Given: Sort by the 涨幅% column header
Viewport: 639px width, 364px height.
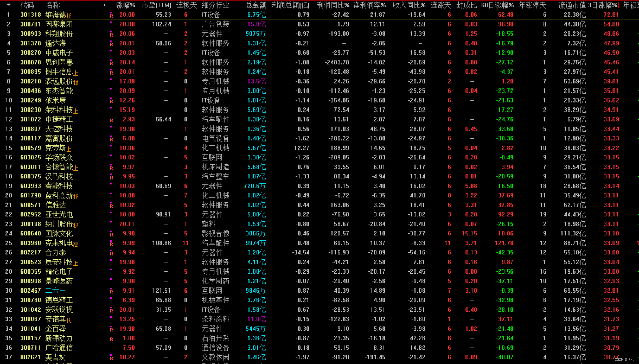Looking at the screenshot, I should pos(126,5).
